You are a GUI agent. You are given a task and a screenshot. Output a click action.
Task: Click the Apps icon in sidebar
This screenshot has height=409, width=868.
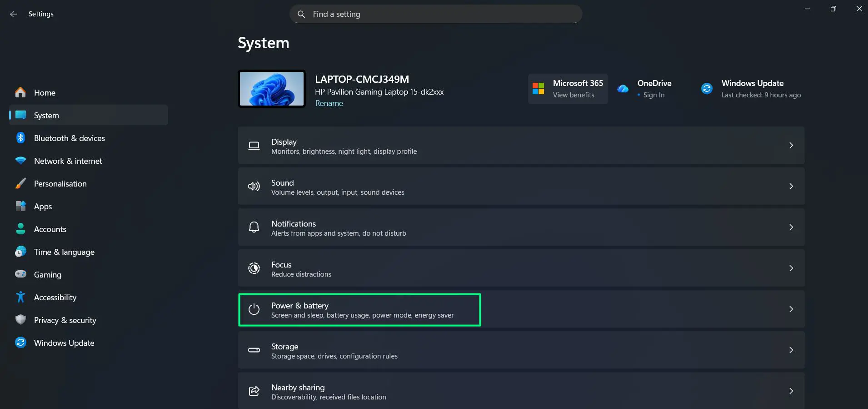20,206
